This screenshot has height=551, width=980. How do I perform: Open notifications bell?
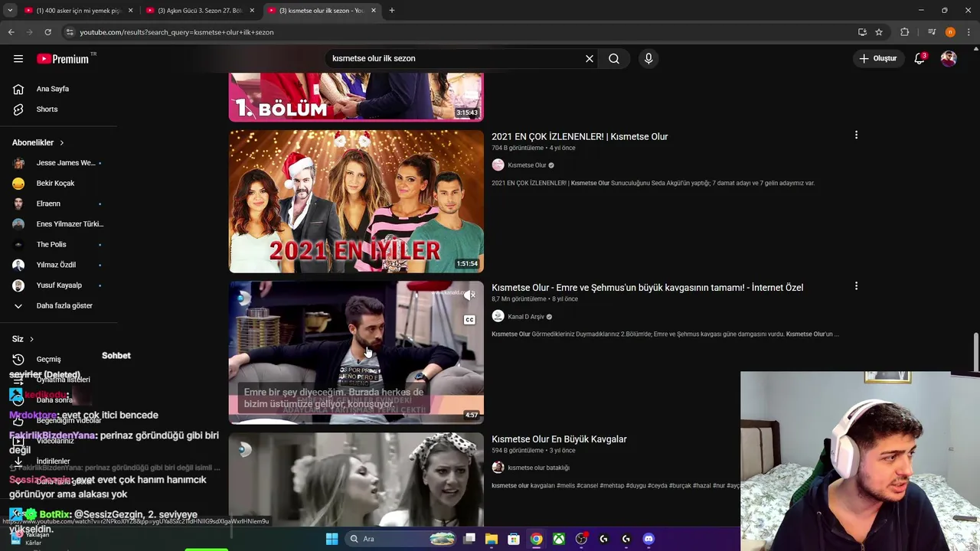920,58
